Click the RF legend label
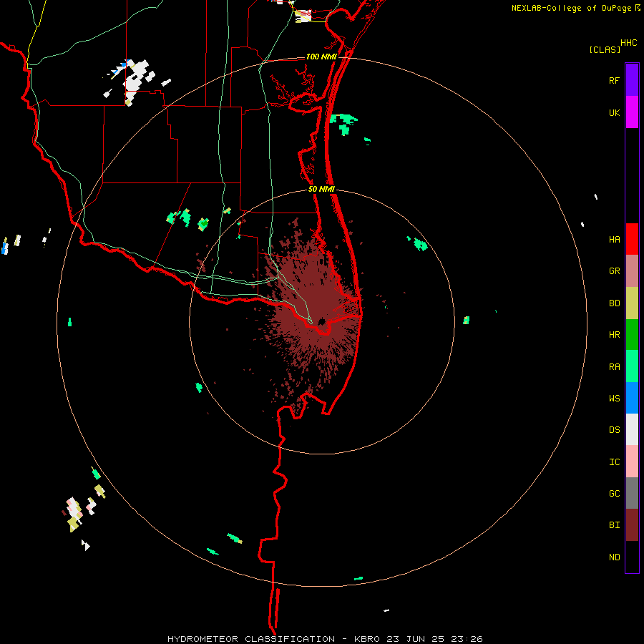 pyautogui.click(x=614, y=81)
